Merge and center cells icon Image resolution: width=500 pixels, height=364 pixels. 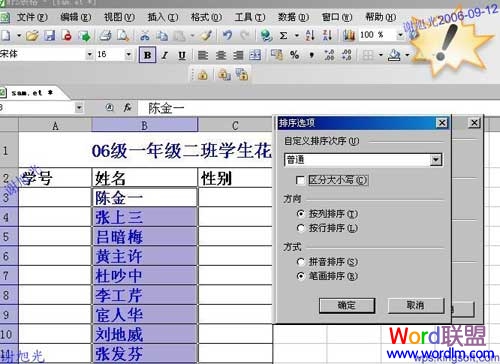pos(255,55)
